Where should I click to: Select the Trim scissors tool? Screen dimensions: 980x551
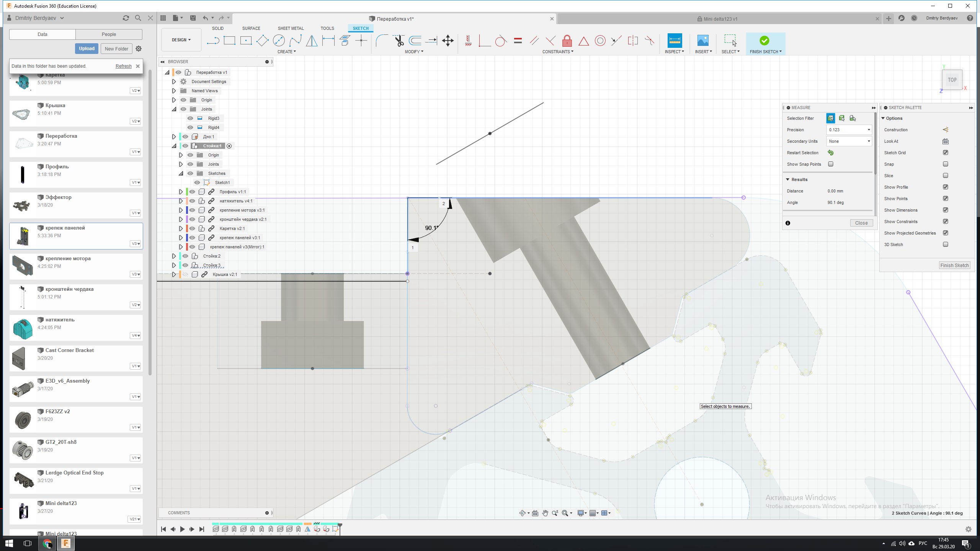399,41
